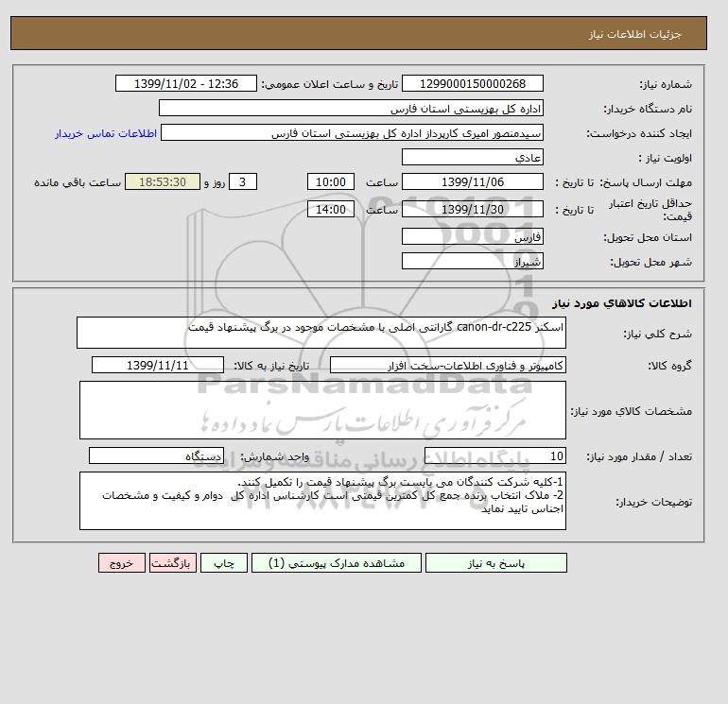
Task: Click the تعداد / مقدار مورد نیاز label
Action: pos(639,456)
